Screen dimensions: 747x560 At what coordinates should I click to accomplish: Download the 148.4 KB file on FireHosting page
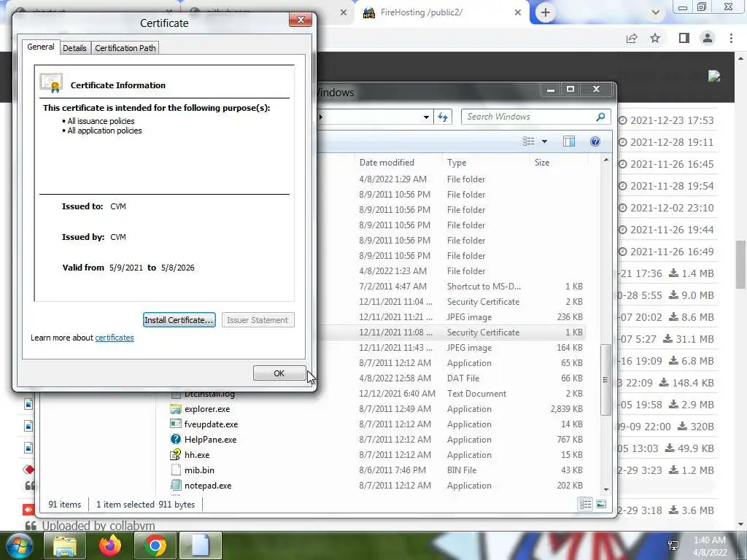(686, 383)
